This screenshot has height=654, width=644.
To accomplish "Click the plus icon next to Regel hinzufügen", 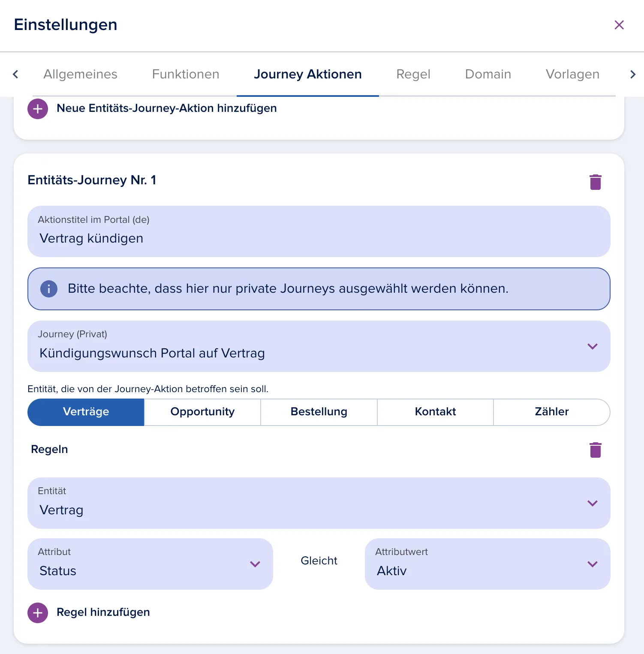I will (38, 613).
